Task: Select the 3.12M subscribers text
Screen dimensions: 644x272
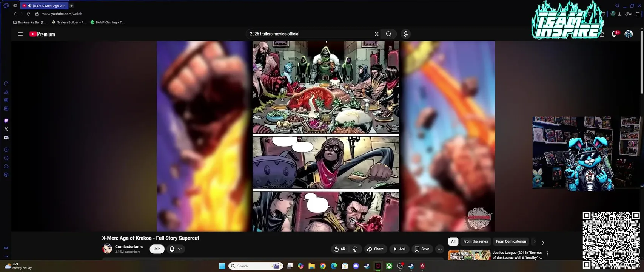Action: [128, 252]
